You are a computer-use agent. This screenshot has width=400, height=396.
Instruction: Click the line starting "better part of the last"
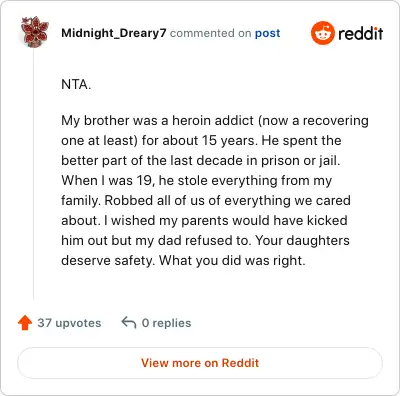point(201,160)
